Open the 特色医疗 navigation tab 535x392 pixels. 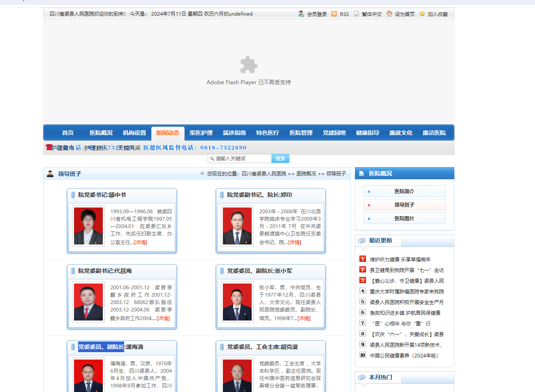tap(268, 133)
